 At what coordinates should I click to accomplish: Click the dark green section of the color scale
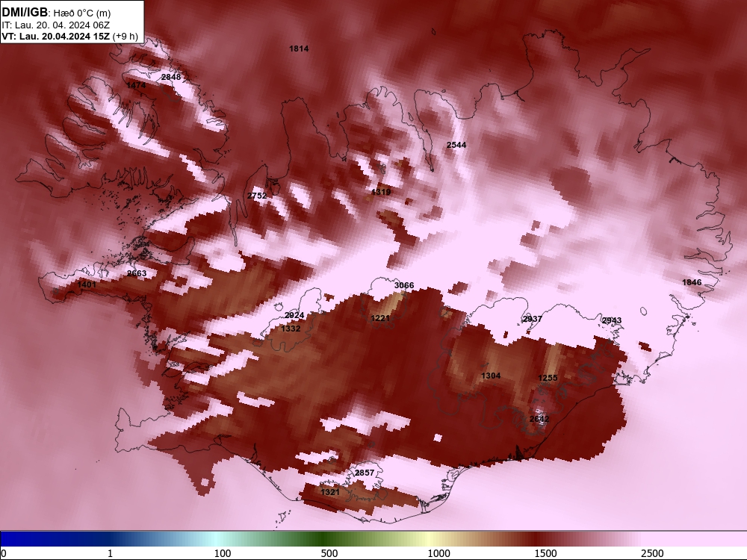[x=324, y=539]
